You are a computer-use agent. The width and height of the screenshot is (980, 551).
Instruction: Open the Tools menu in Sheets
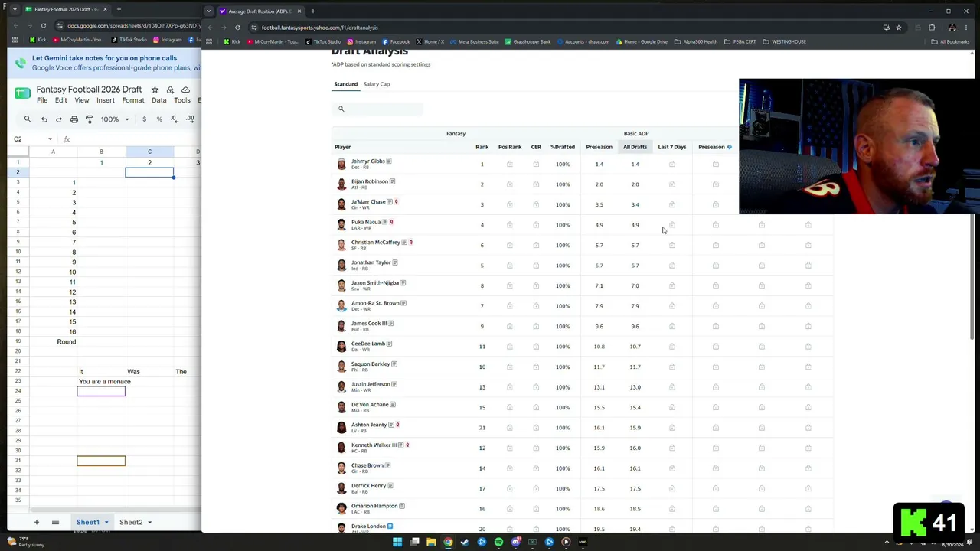(182, 100)
